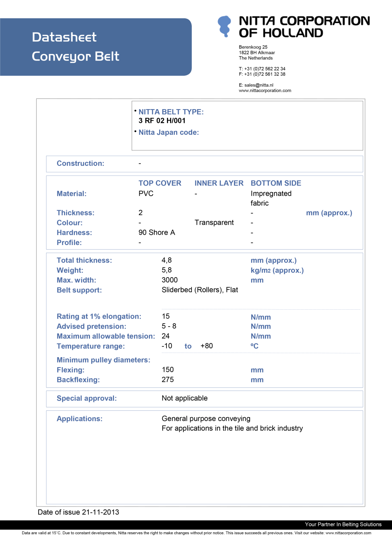Click the "Advised pretension:" label
This screenshot has height=536, width=392.
pyautogui.click(x=91, y=327)
